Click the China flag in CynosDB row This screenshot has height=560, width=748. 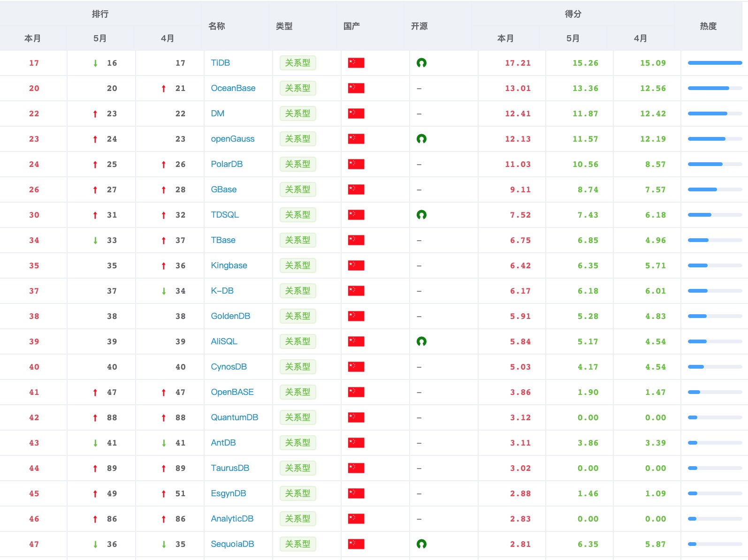pos(356,367)
